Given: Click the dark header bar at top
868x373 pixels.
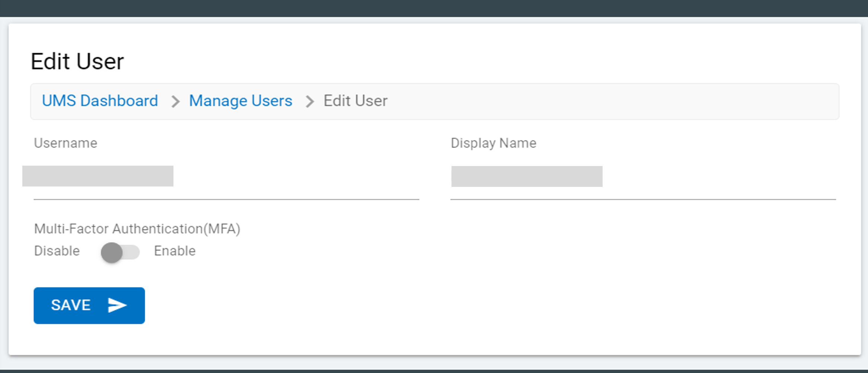Looking at the screenshot, I should (x=434, y=8).
